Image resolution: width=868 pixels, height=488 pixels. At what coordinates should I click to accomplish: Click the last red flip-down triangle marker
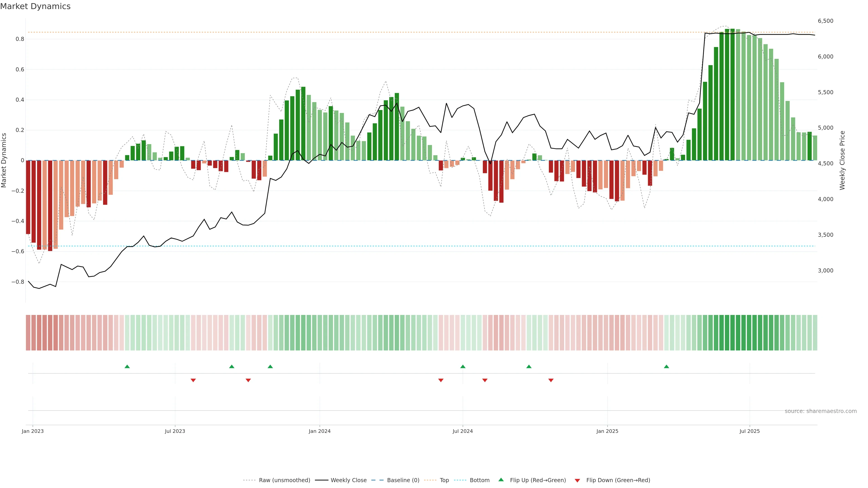click(x=551, y=380)
